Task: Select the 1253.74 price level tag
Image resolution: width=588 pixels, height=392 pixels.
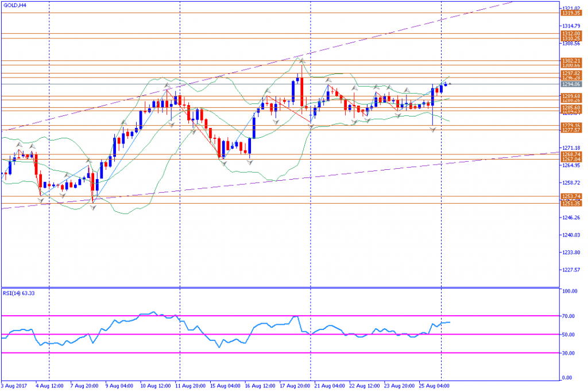Action: (571, 196)
